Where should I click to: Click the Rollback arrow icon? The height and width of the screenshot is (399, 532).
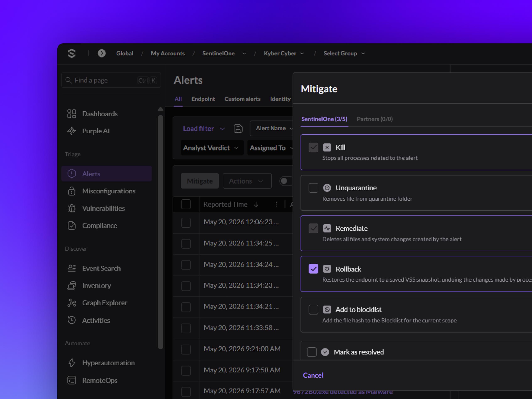point(327,269)
